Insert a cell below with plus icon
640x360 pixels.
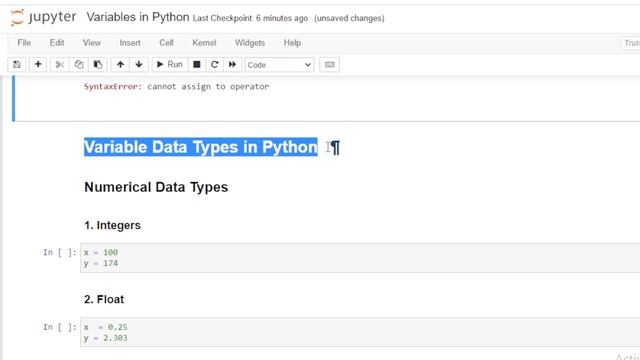(38, 64)
